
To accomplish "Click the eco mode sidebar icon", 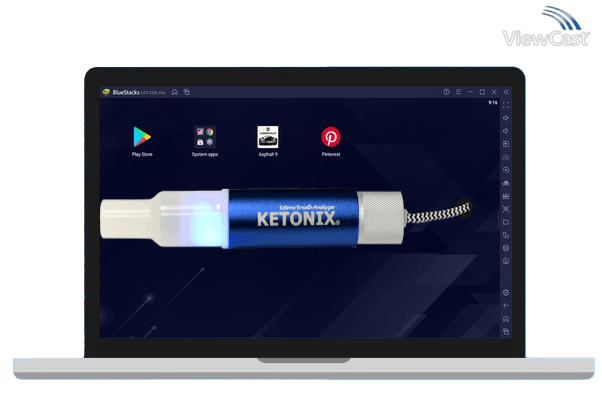I will (506, 183).
